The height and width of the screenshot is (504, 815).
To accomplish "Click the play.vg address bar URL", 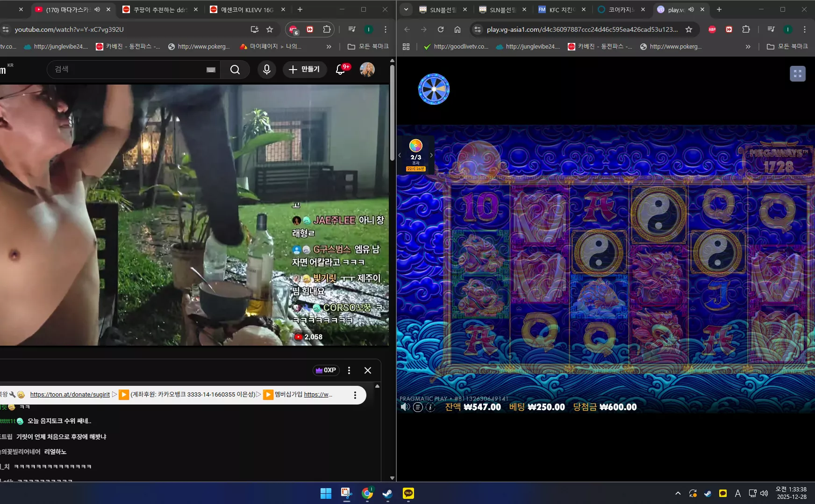I will pyautogui.click(x=582, y=29).
